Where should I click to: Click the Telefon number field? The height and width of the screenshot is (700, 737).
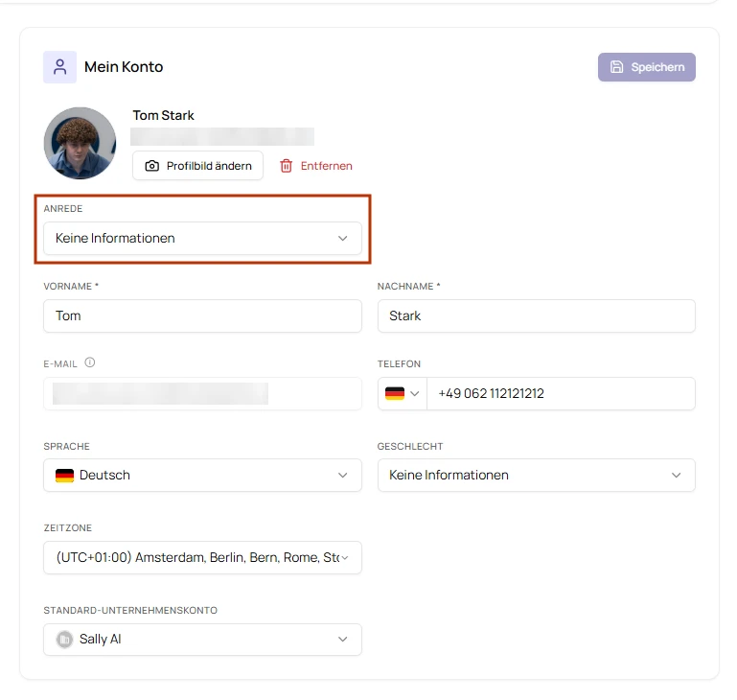tap(561, 393)
